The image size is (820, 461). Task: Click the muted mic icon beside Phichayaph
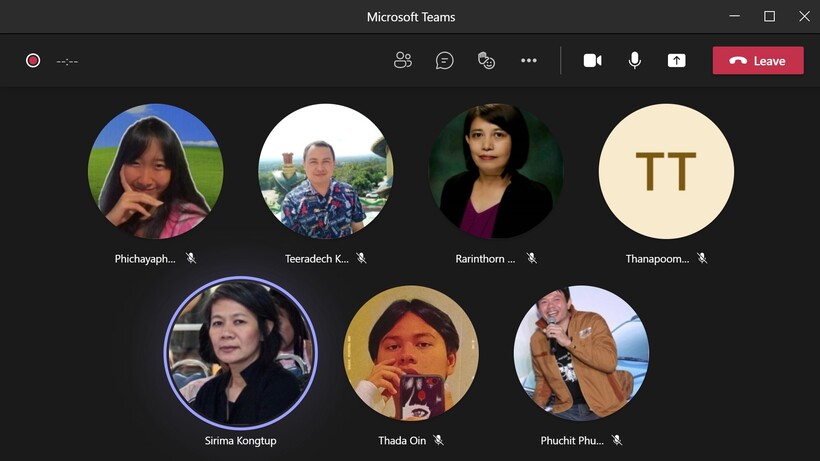point(191,258)
